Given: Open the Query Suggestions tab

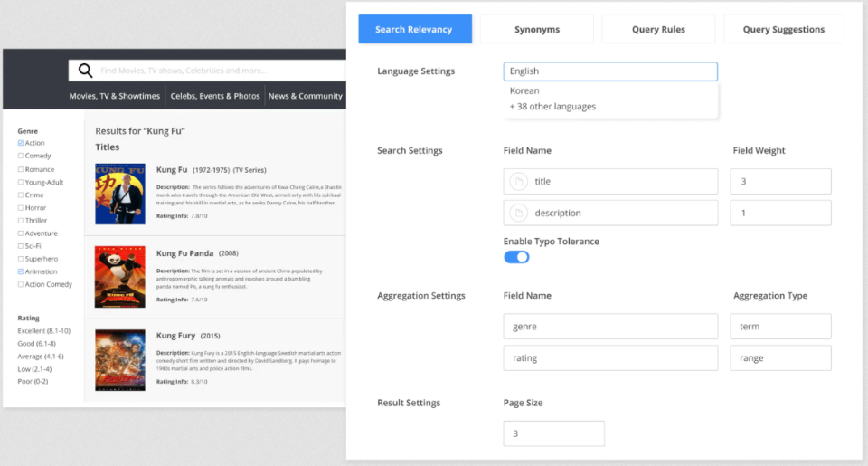Looking at the screenshot, I should pyautogui.click(x=784, y=29).
